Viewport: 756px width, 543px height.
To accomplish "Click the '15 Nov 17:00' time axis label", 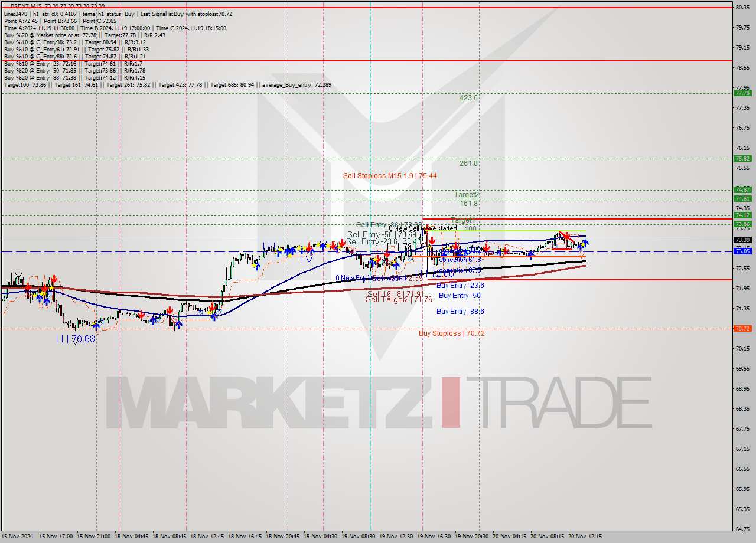I will point(56,537).
